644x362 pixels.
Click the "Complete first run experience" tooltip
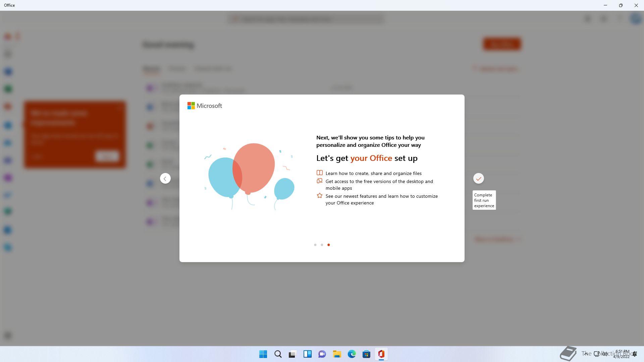484,200
